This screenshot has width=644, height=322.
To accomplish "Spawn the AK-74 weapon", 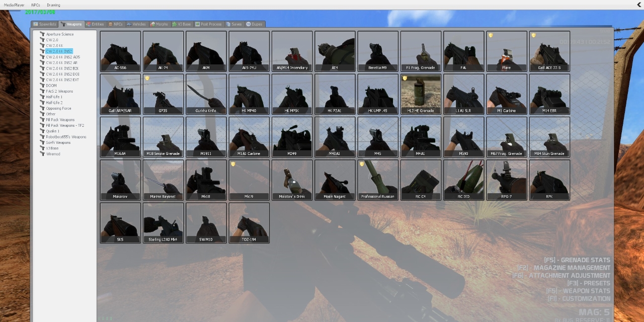I will pyautogui.click(x=163, y=51).
